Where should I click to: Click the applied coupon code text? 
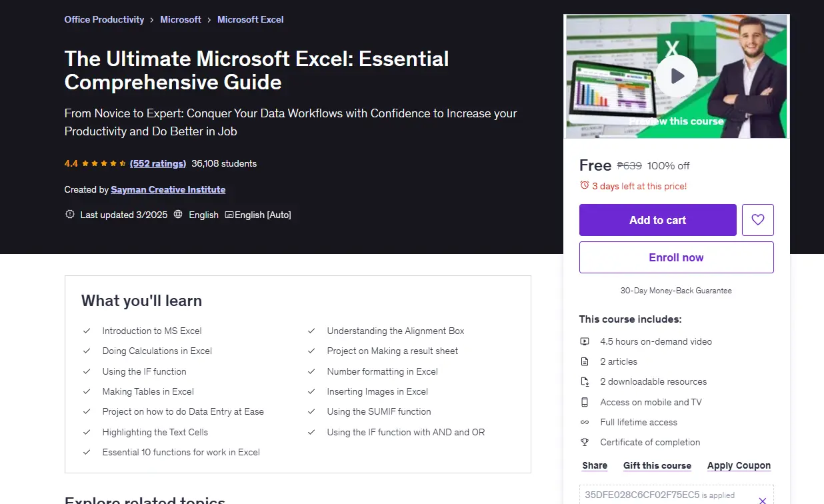coord(642,495)
